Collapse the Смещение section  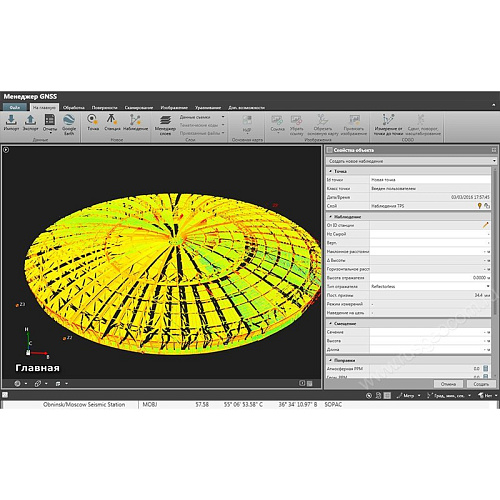point(330,324)
